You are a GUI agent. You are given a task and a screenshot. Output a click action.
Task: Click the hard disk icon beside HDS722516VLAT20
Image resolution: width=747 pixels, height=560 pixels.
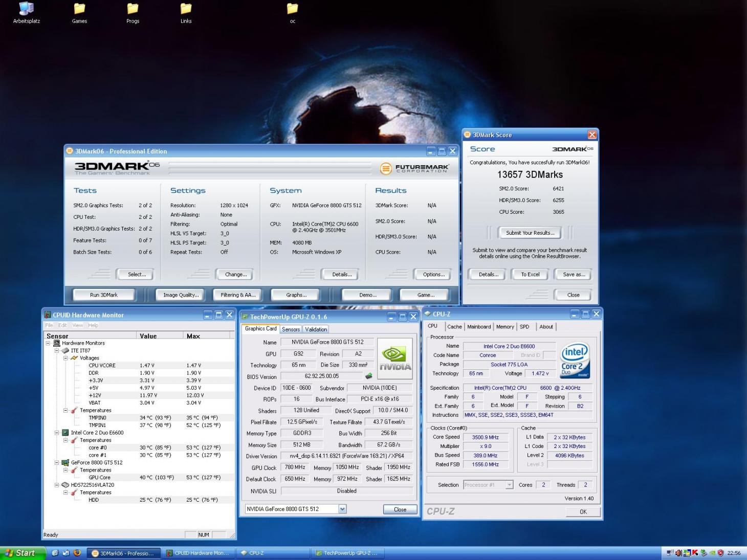point(65,485)
